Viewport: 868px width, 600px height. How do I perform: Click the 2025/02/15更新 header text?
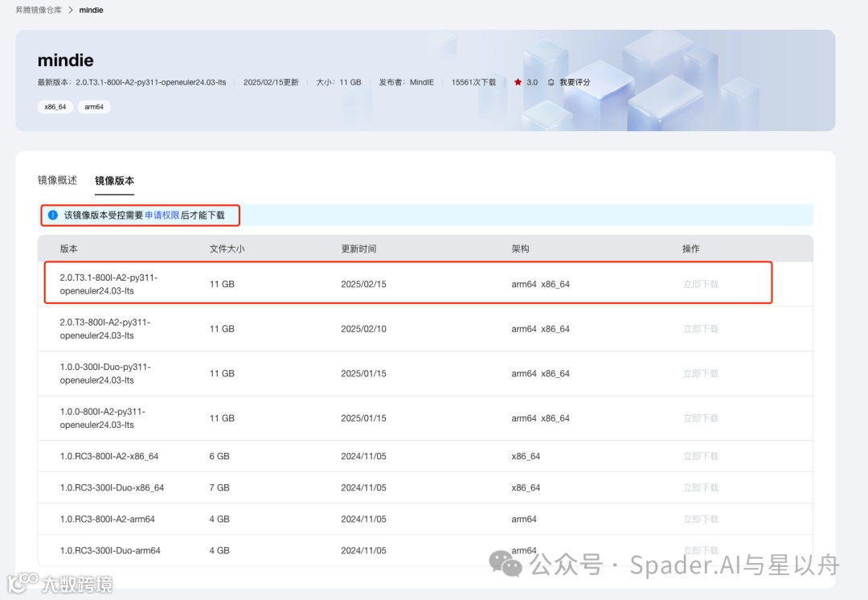coord(271,82)
